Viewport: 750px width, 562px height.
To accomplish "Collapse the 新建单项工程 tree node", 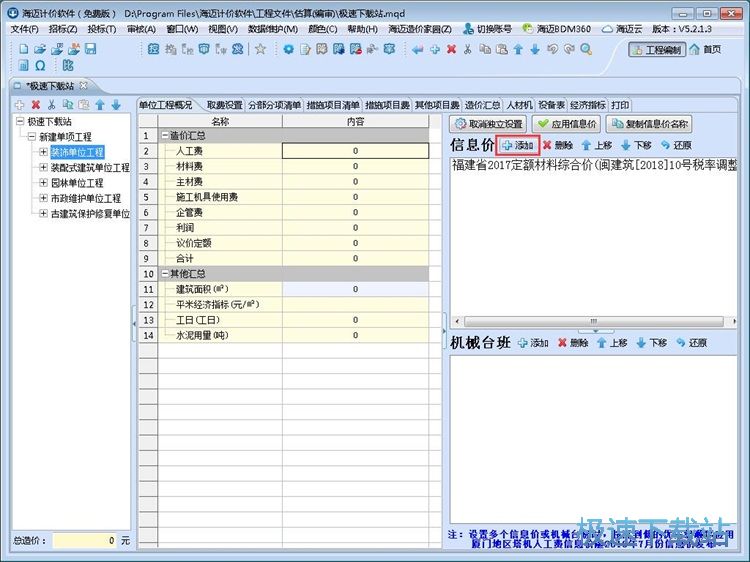I will (x=32, y=136).
